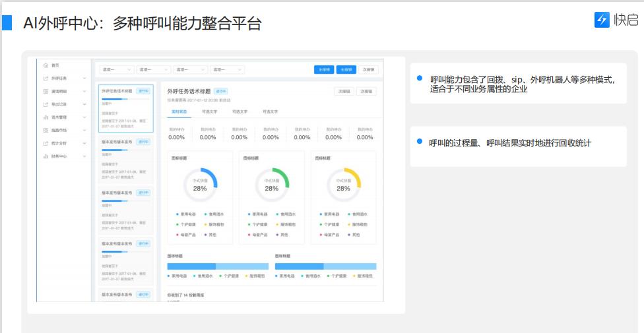Click the last 0.00% statistic value

point(365,138)
